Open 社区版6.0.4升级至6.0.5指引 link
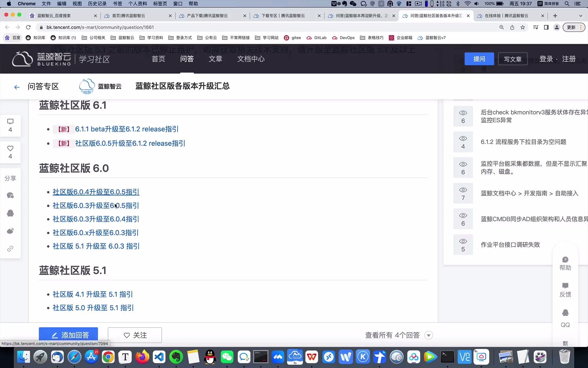 tap(96, 192)
